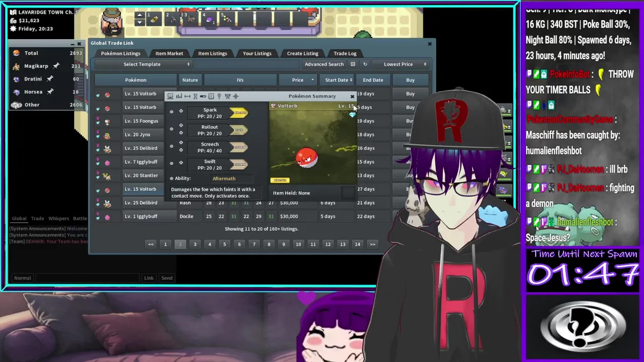Click the Pokémon column header
This screenshot has width=644, height=362.
click(135, 80)
